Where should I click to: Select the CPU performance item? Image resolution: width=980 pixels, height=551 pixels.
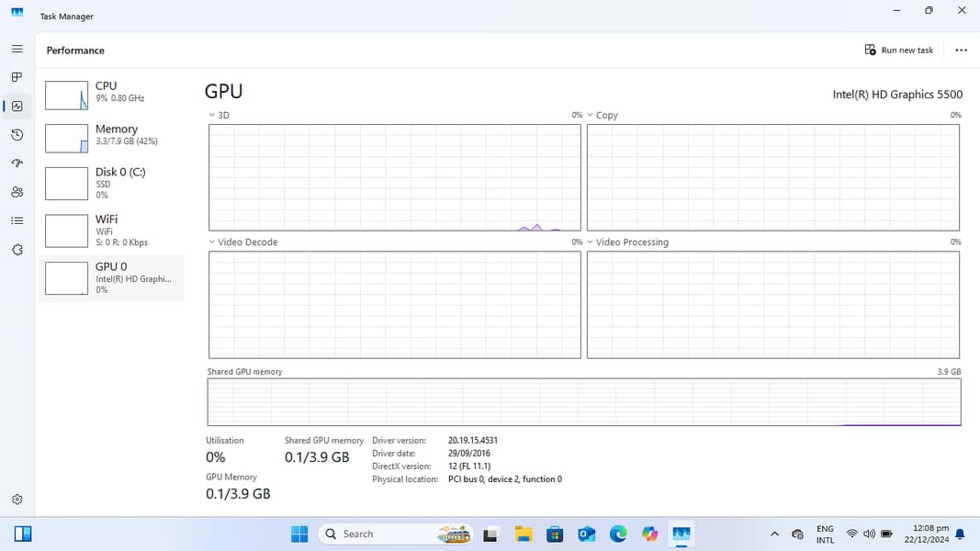coord(111,92)
